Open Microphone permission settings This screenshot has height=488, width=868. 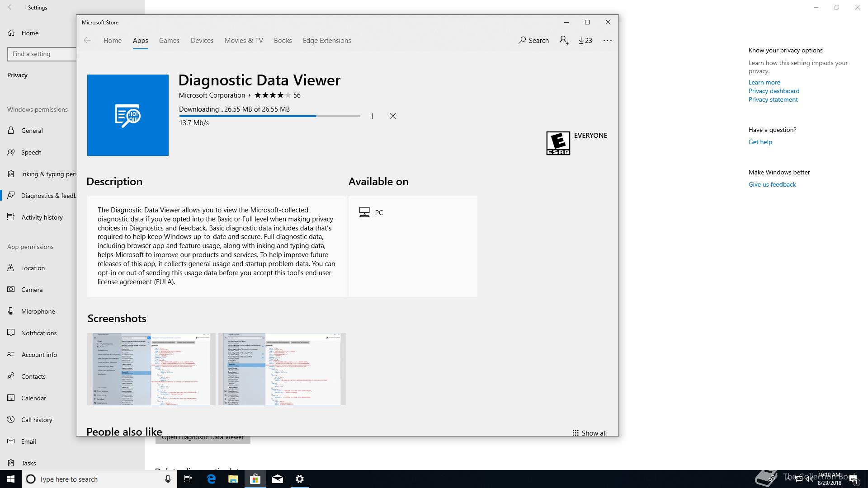click(38, 311)
